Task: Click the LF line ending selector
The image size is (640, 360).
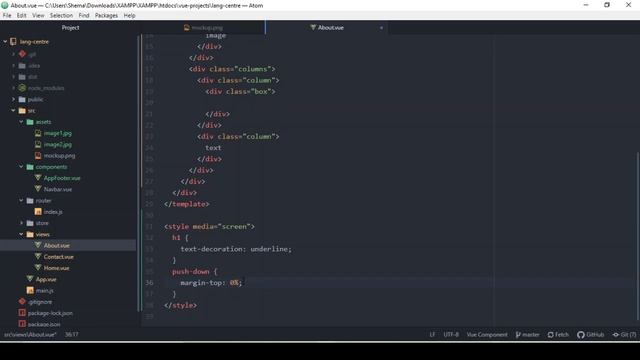Action: (x=432, y=335)
